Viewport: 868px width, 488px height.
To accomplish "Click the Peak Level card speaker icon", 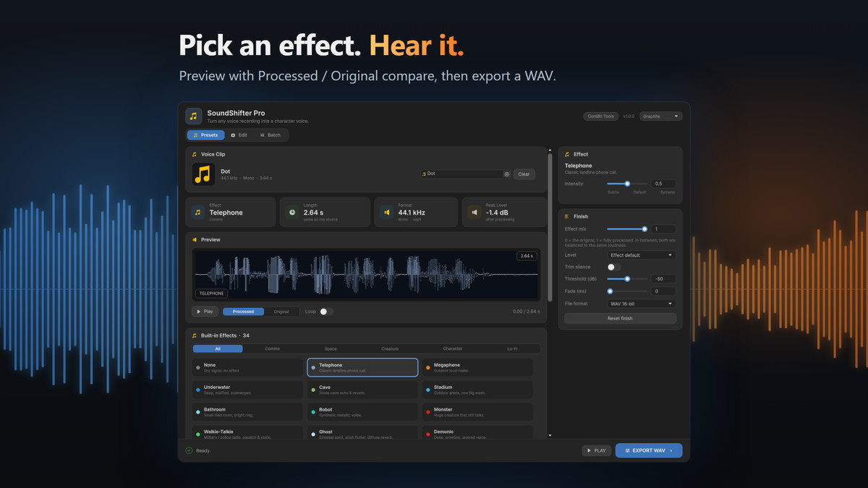I will [x=475, y=213].
